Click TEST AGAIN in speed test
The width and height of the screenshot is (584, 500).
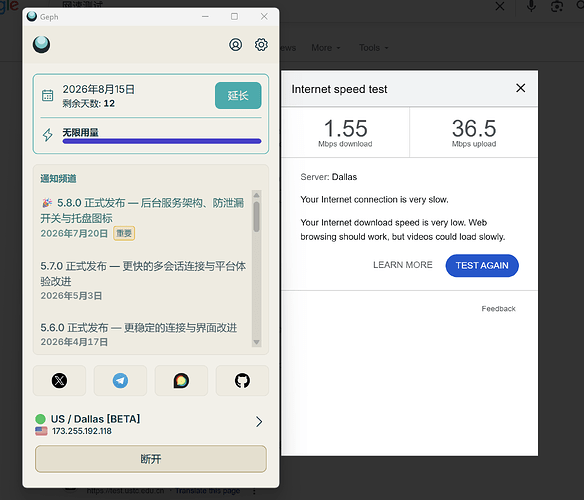(x=482, y=266)
